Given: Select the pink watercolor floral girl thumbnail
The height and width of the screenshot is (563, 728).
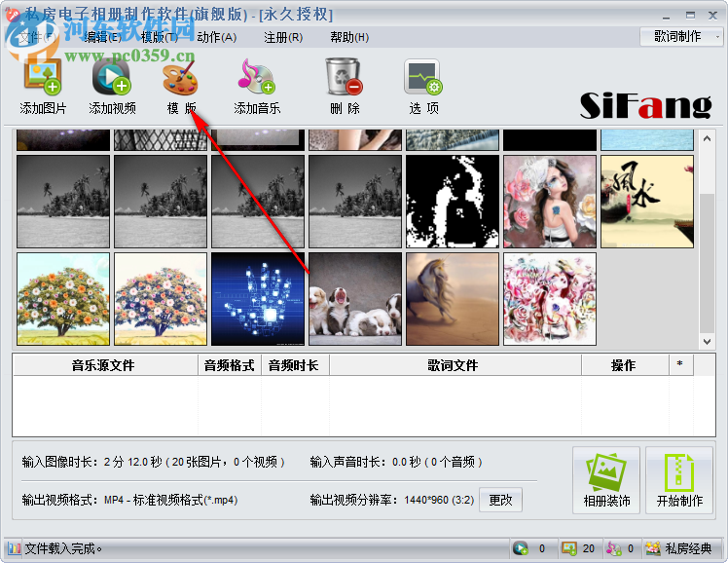Looking at the screenshot, I should click(550, 299).
